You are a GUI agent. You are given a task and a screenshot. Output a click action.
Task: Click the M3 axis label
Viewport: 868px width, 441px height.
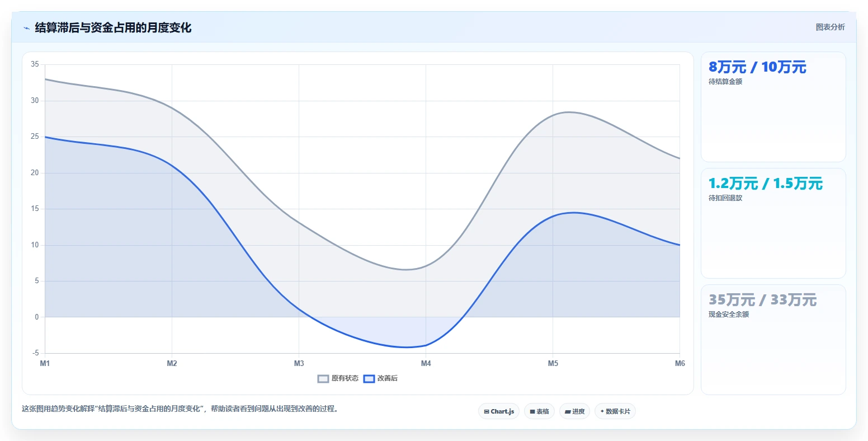299,364
